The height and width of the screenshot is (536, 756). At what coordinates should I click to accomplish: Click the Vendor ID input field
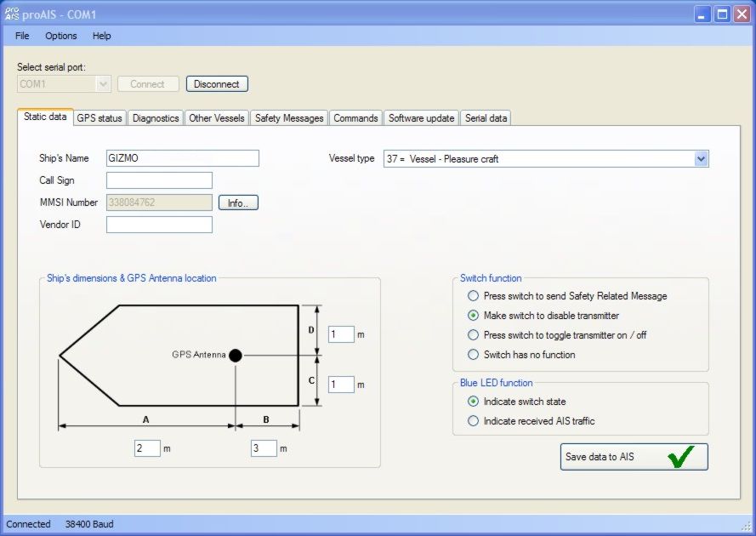[x=159, y=225]
